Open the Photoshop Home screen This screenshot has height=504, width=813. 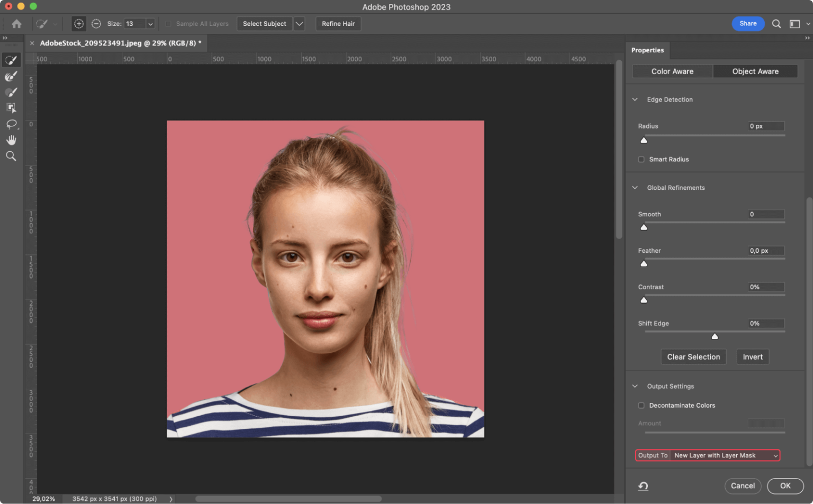[16, 24]
